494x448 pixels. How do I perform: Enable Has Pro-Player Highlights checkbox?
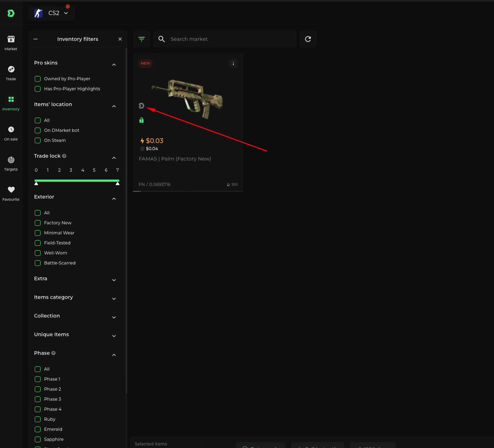(38, 89)
